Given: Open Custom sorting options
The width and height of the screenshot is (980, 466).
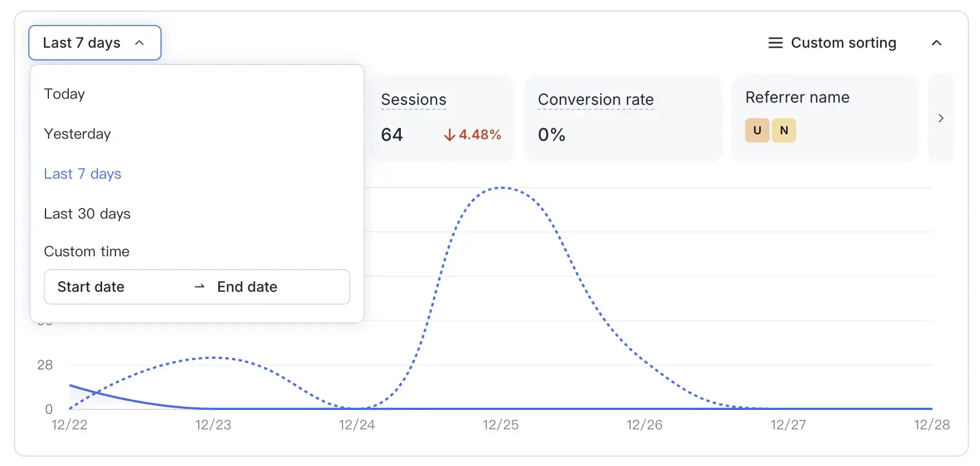Looking at the screenshot, I should [x=843, y=43].
